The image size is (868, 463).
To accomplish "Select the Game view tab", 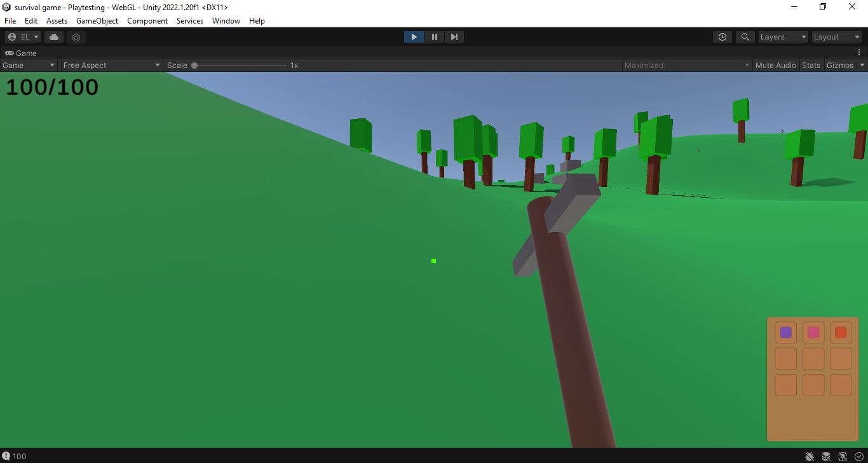I will [21, 53].
